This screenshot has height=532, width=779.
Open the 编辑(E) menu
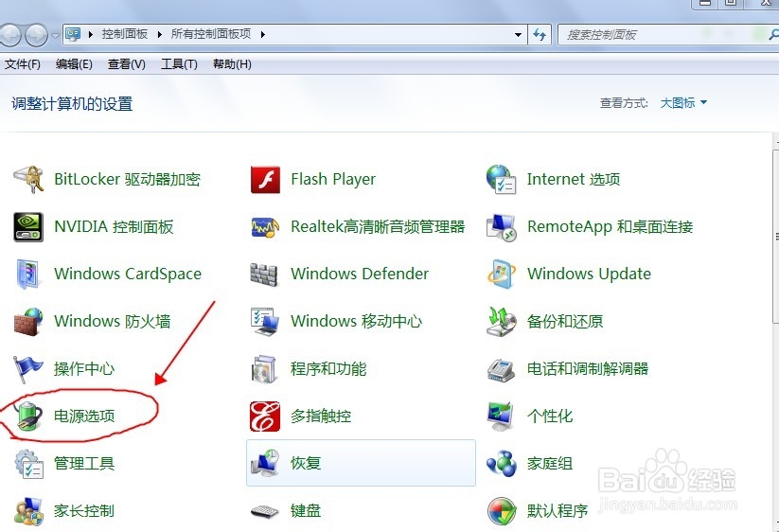coord(74,64)
